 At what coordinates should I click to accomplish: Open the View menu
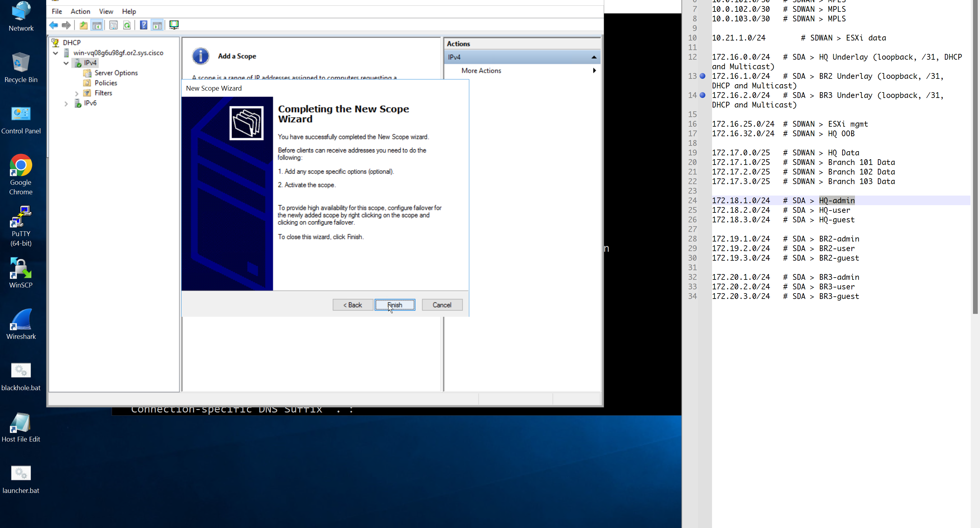click(106, 11)
